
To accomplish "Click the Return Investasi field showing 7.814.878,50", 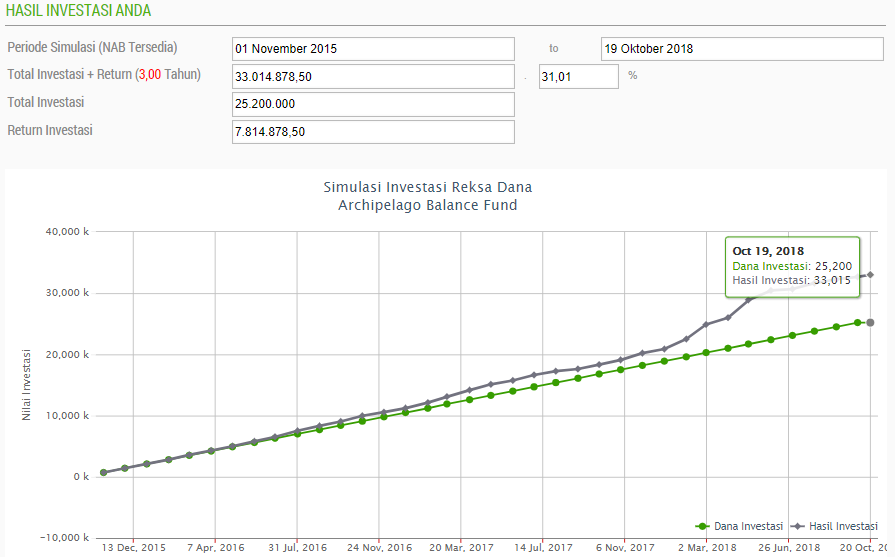I will tap(372, 132).
